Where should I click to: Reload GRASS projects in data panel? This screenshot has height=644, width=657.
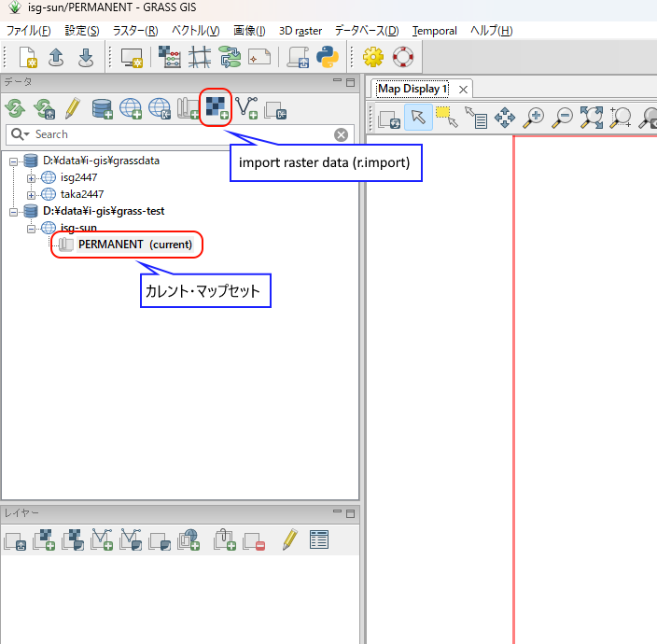click(15, 108)
